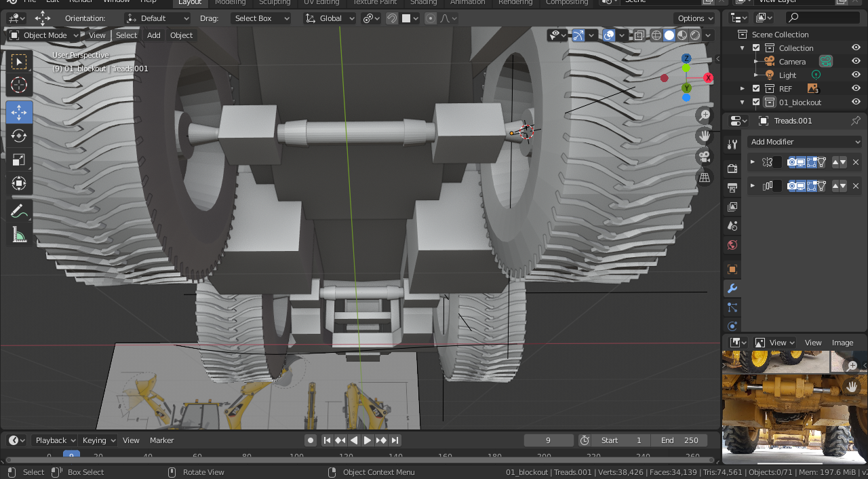Viewport: 868px width, 479px height.
Task: Click the Z axis on navigation gizmo
Action: pos(686,58)
